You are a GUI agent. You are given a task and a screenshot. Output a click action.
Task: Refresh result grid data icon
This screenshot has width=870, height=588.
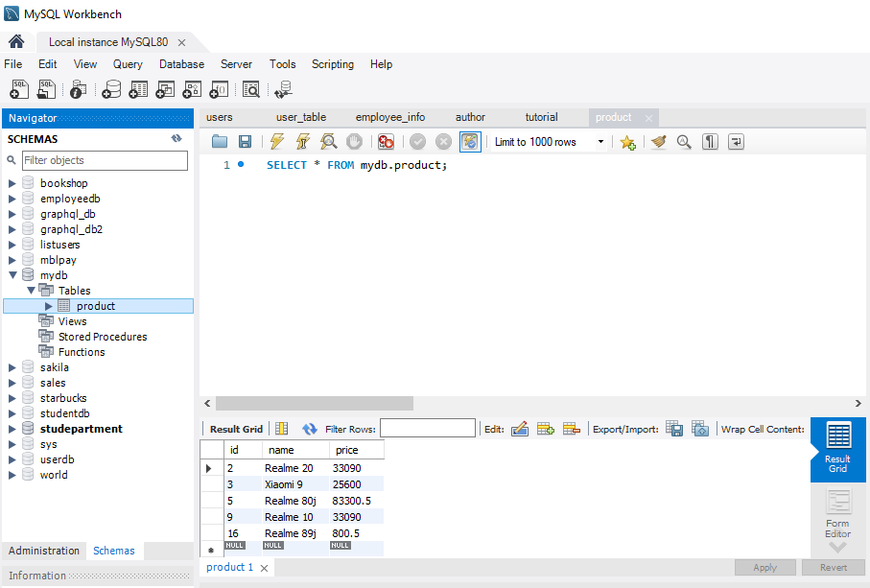pyautogui.click(x=309, y=429)
